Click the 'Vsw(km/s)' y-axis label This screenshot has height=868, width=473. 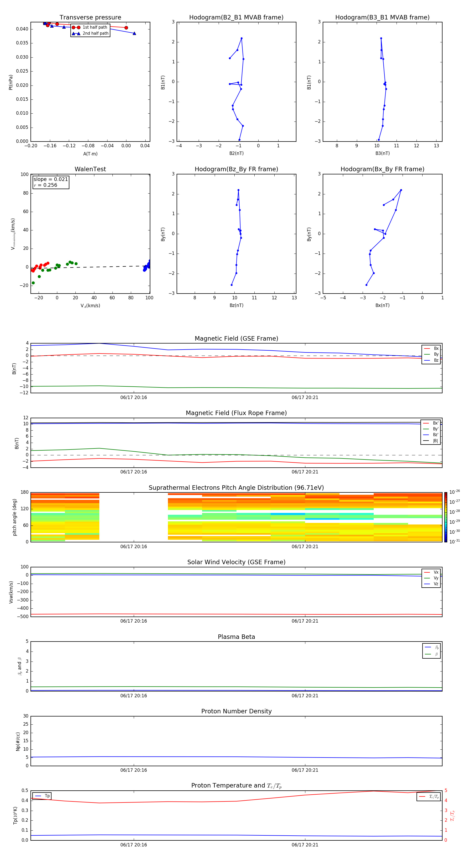point(11,592)
